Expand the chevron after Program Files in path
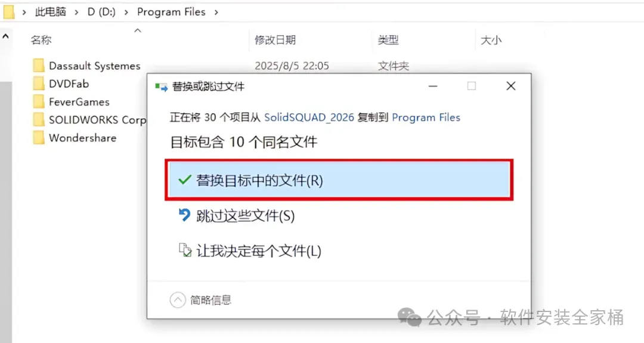Viewport: 644px width, 343px height. (x=216, y=13)
